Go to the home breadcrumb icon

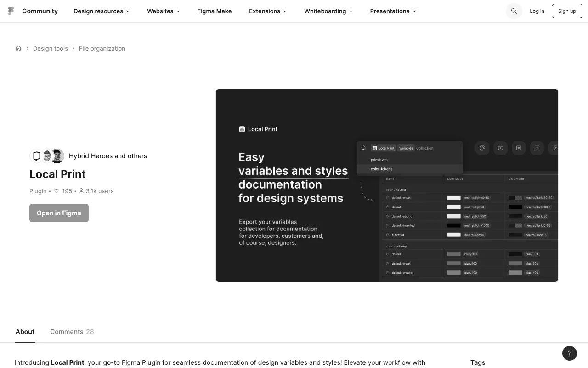click(x=18, y=48)
